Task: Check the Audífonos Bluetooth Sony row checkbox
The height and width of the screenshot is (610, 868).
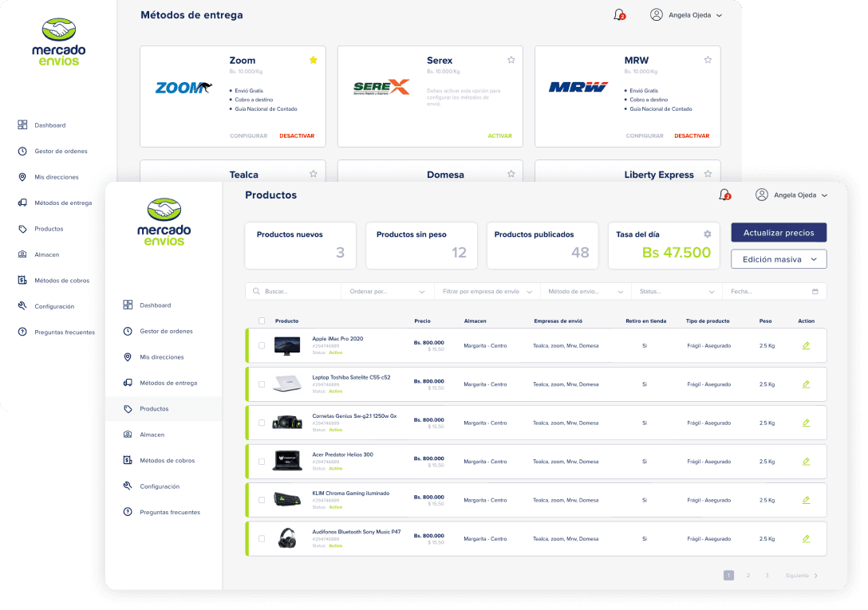Action: (262, 538)
